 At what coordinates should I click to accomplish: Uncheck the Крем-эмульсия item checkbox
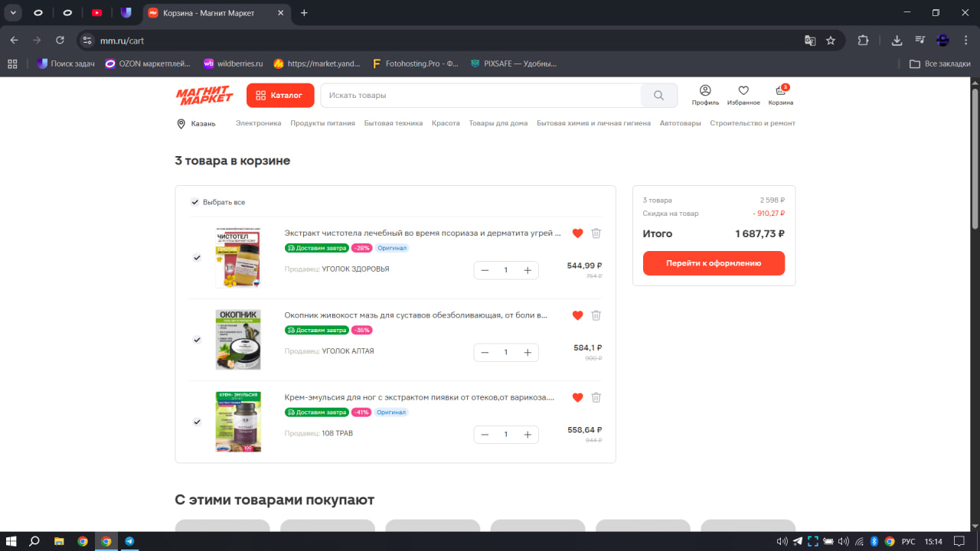pos(197,422)
